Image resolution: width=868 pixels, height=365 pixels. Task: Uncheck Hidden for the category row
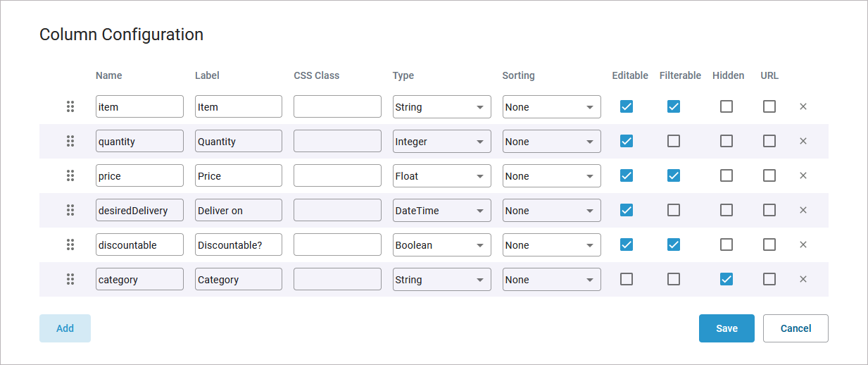(x=727, y=279)
